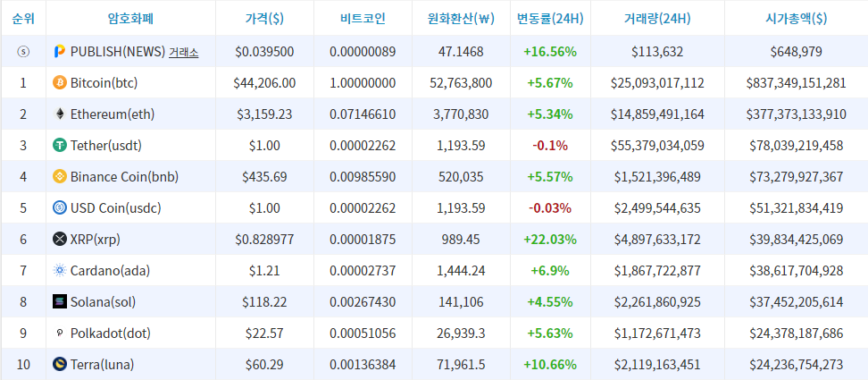Click Terra change +10.66%

(550, 365)
